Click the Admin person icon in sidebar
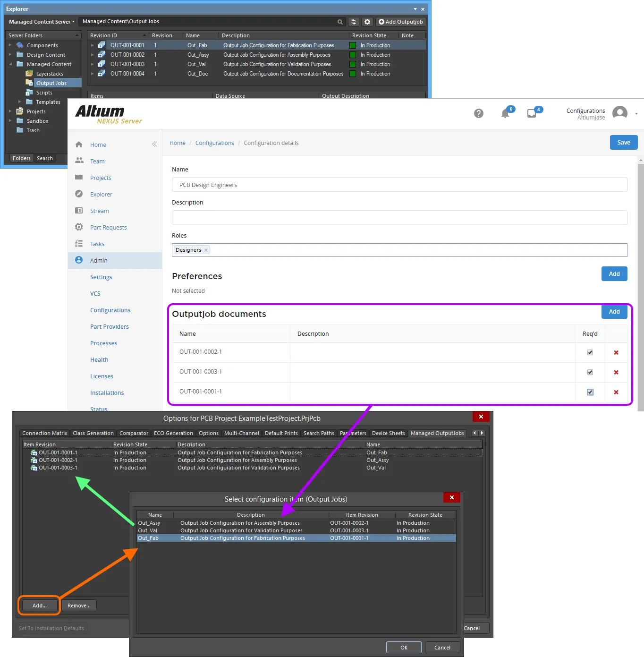Viewport: 644px width, 657px height. 79,260
